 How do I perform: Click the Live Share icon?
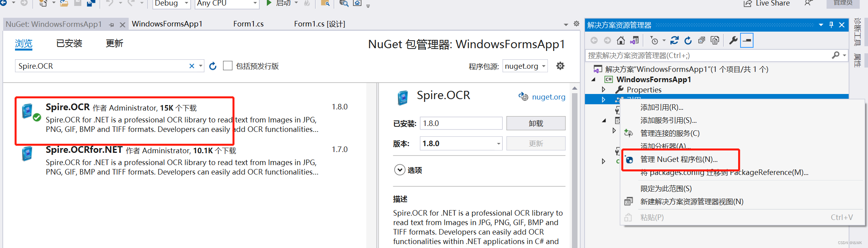pos(748,4)
